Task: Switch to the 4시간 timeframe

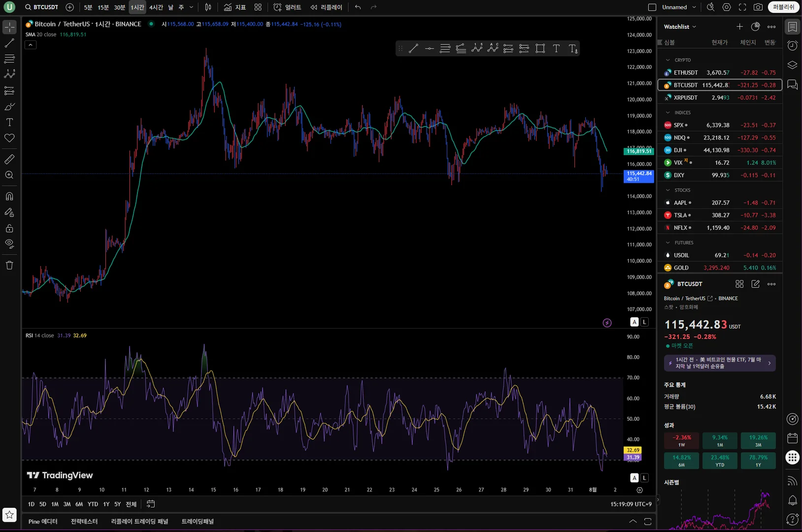Action: pos(156,7)
